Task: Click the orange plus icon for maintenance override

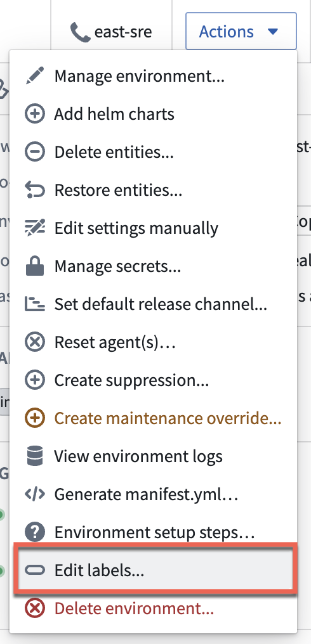Action: point(35,418)
